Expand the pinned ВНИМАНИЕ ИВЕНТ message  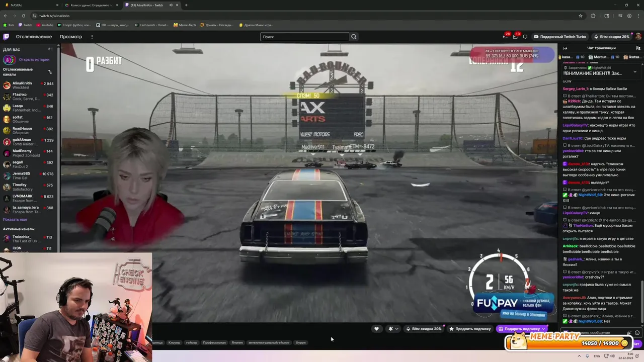click(x=634, y=71)
